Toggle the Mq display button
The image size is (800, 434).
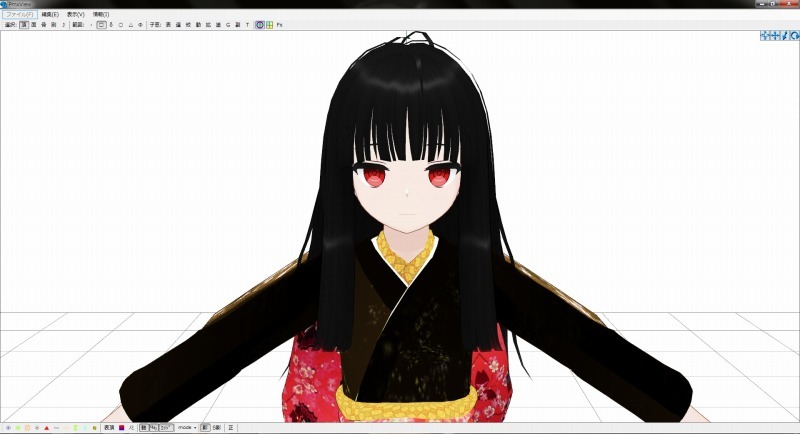point(154,428)
